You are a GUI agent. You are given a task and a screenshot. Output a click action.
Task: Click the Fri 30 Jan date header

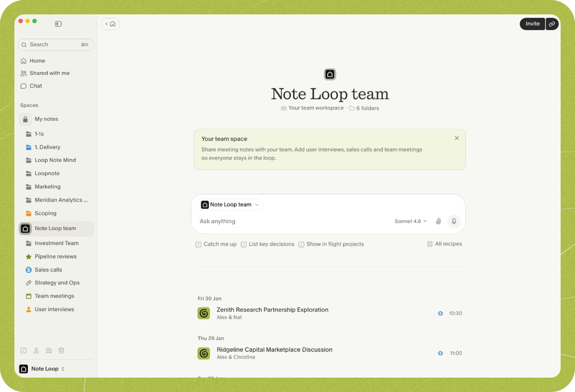coord(209,299)
